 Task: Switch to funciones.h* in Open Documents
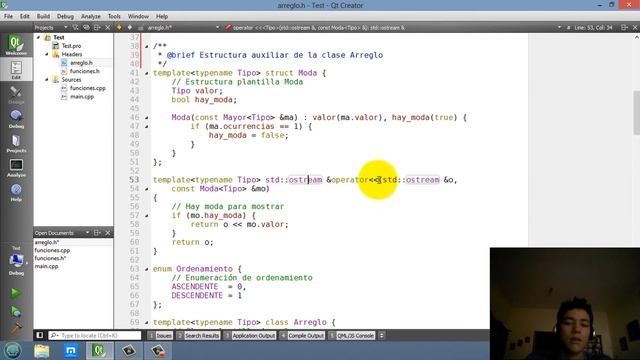click(x=50, y=258)
